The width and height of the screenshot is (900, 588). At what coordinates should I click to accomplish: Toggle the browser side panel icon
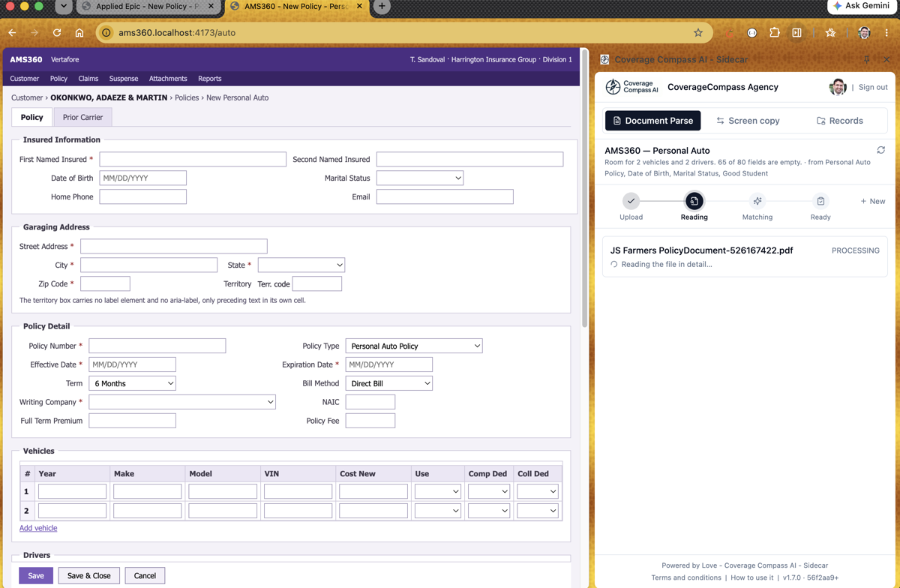pos(797,33)
